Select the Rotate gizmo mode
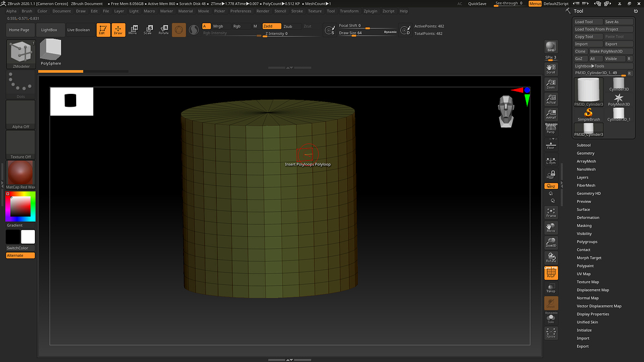The width and height of the screenshot is (644, 362). point(163,30)
